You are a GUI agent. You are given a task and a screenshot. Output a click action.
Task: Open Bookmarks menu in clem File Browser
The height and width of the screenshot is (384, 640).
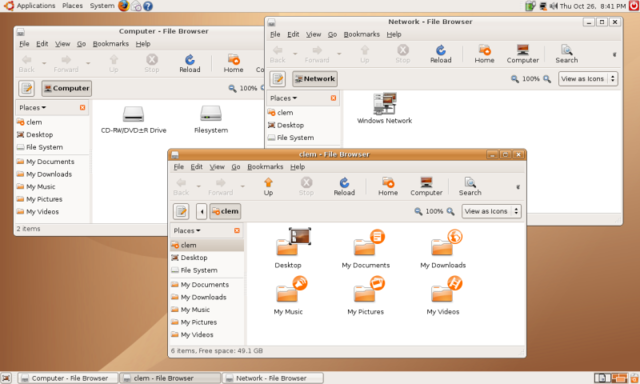(265, 166)
